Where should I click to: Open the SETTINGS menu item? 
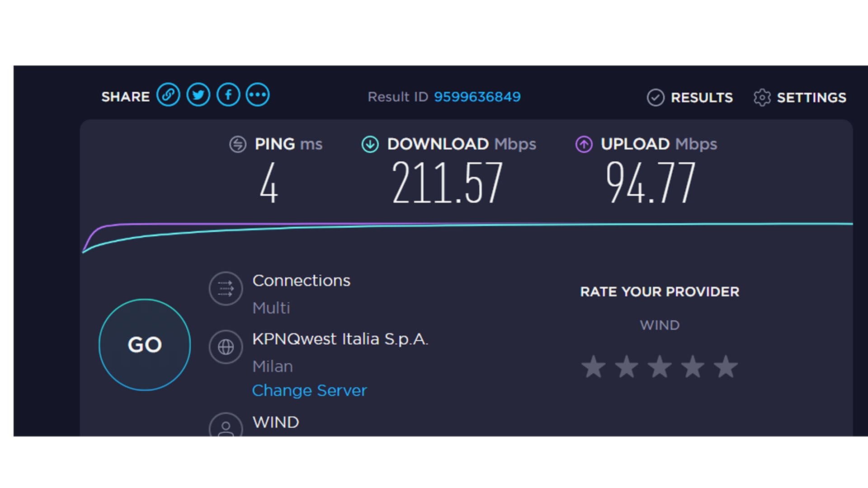pyautogui.click(x=800, y=98)
